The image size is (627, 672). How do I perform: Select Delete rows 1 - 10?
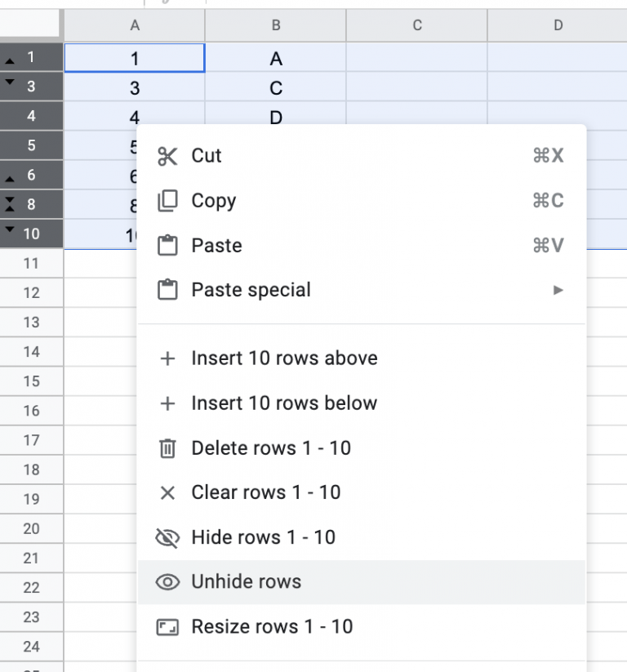(271, 448)
